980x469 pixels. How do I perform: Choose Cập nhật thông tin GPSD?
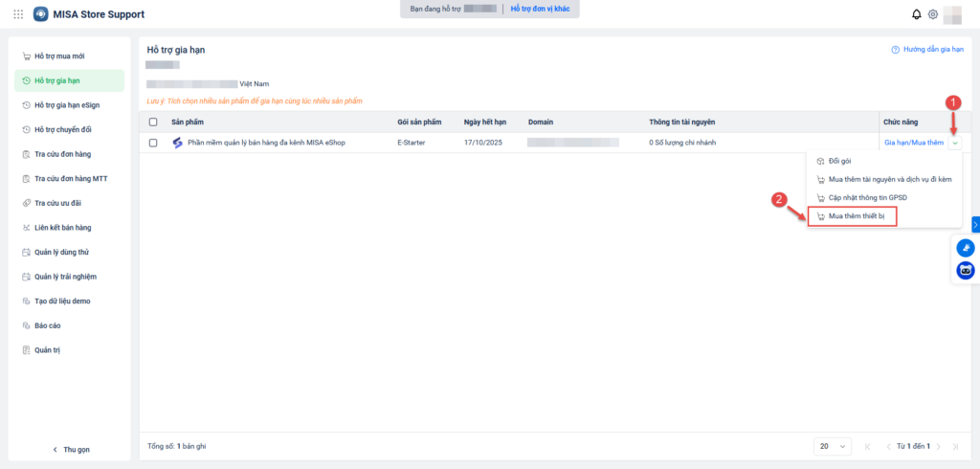click(883, 197)
